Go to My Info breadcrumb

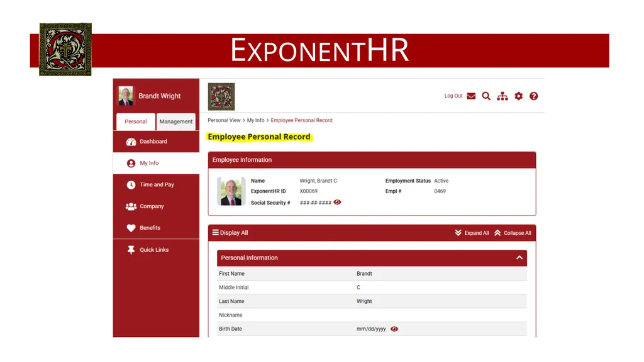(x=255, y=120)
